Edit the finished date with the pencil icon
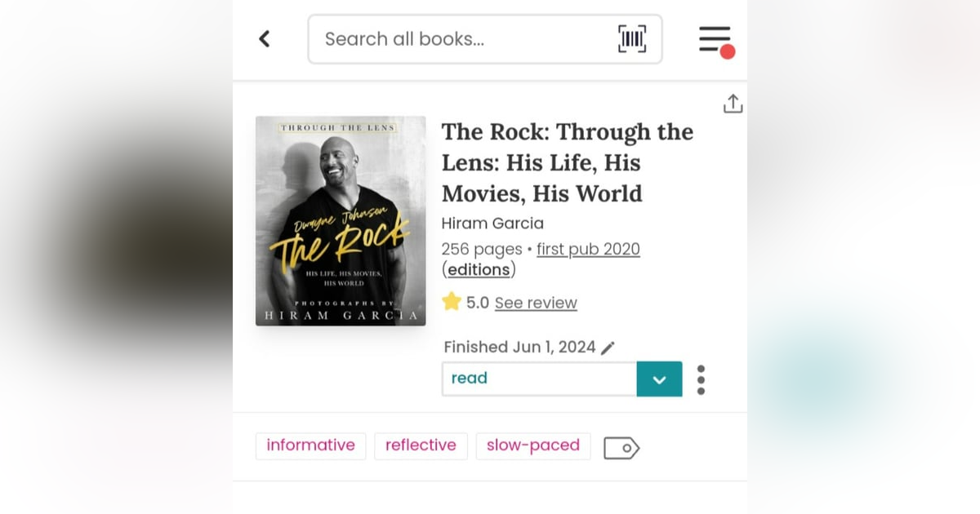Image resolution: width=980 pixels, height=514 pixels. pos(608,347)
